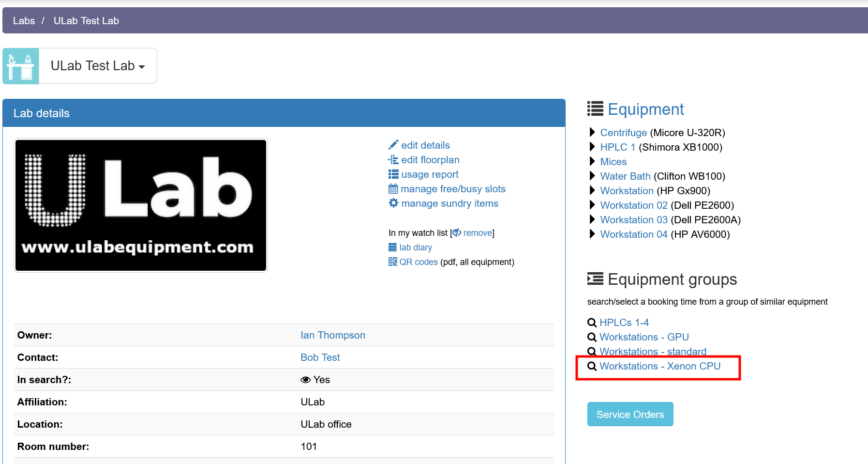Click the Equipment groups header icon
This screenshot has height=464, width=868.
pyautogui.click(x=595, y=279)
